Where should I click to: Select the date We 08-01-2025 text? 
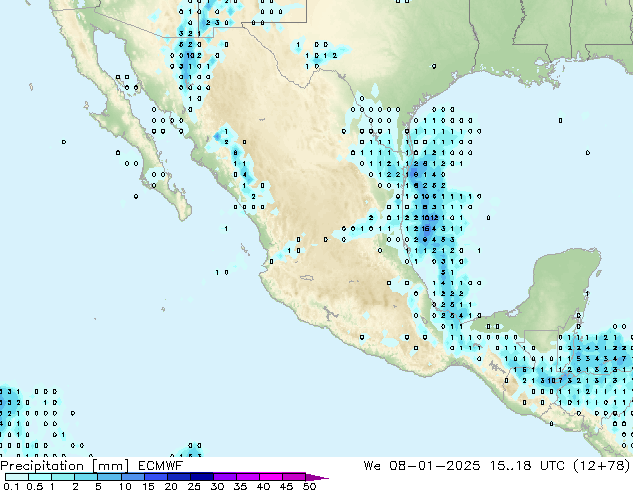click(x=422, y=465)
